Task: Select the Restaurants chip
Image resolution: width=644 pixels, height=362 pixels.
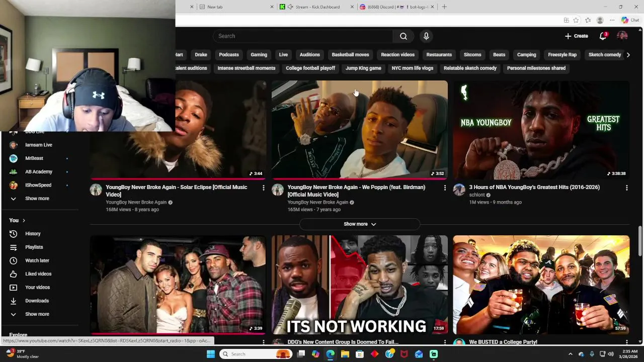Action: point(439,55)
